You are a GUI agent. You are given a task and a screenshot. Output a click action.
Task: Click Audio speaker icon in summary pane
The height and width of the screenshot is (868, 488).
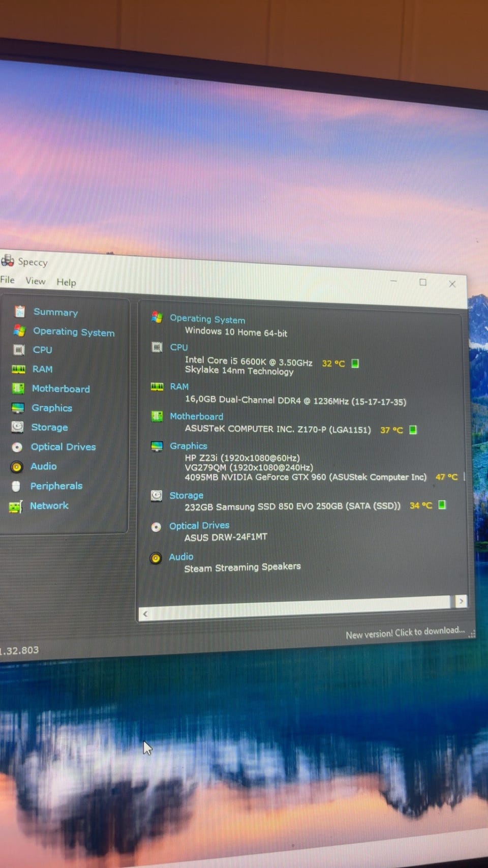pos(156,558)
